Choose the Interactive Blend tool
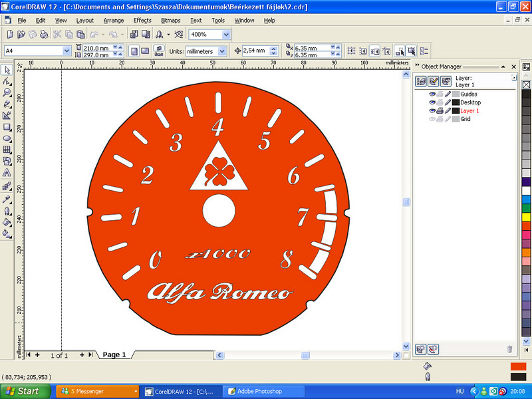 pos(7,186)
